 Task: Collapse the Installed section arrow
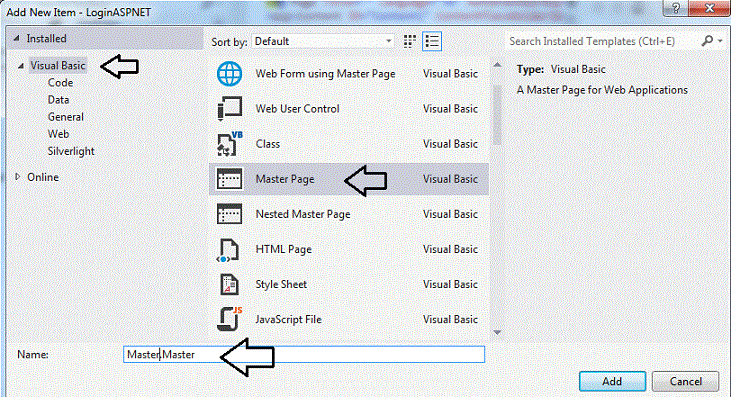click(x=16, y=38)
